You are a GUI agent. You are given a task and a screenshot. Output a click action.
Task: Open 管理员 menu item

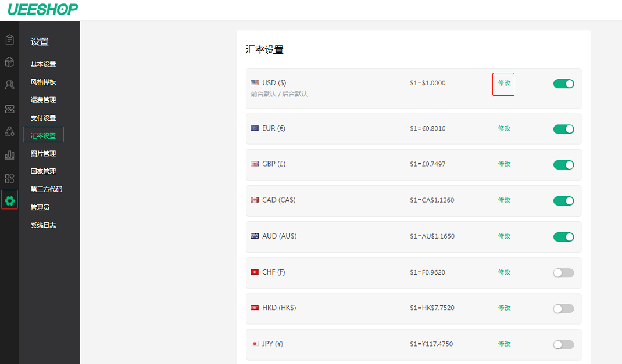coord(40,208)
